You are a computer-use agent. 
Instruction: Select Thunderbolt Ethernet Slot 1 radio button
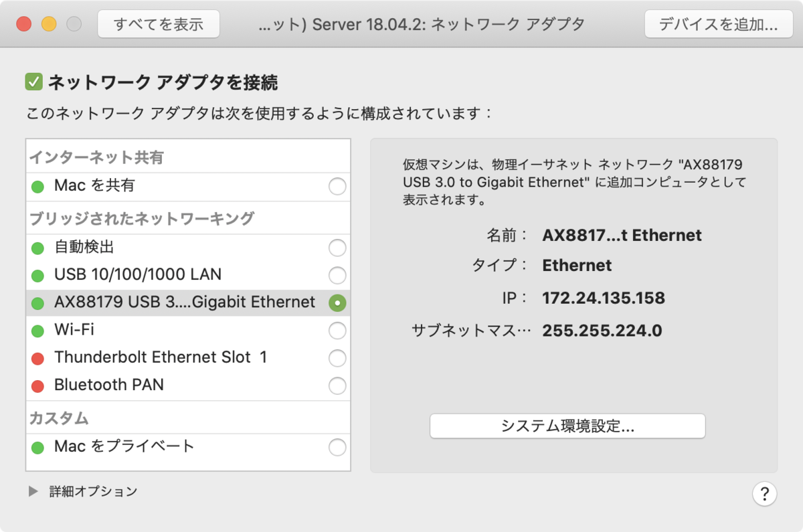337,359
